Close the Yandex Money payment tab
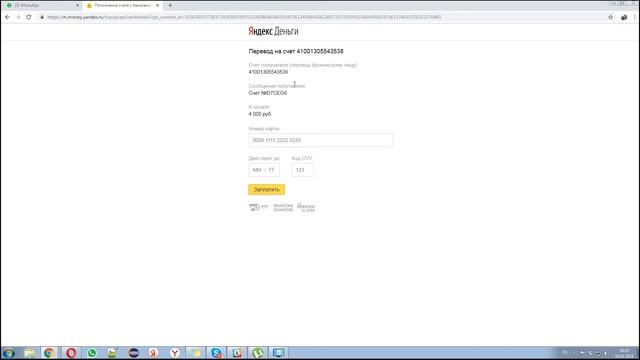The image size is (640, 360). 158,5
